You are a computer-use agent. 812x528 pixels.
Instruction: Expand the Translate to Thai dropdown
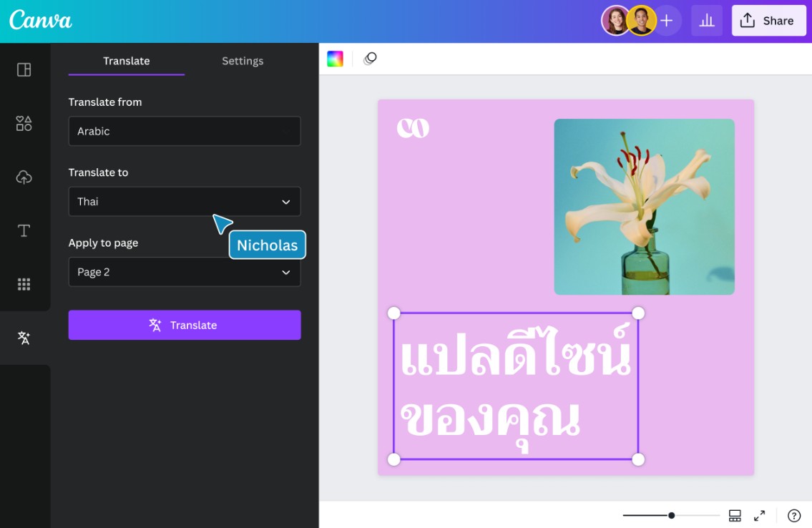(x=184, y=202)
